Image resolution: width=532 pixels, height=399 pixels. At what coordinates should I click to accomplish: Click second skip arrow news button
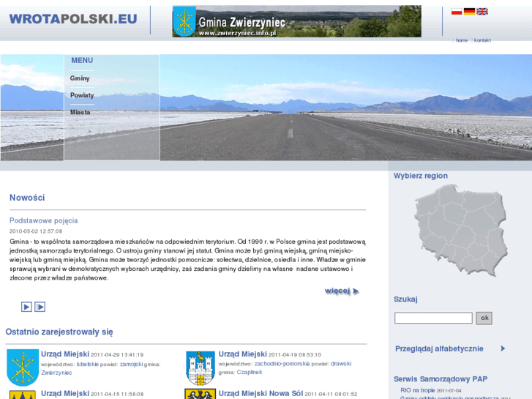point(40,307)
